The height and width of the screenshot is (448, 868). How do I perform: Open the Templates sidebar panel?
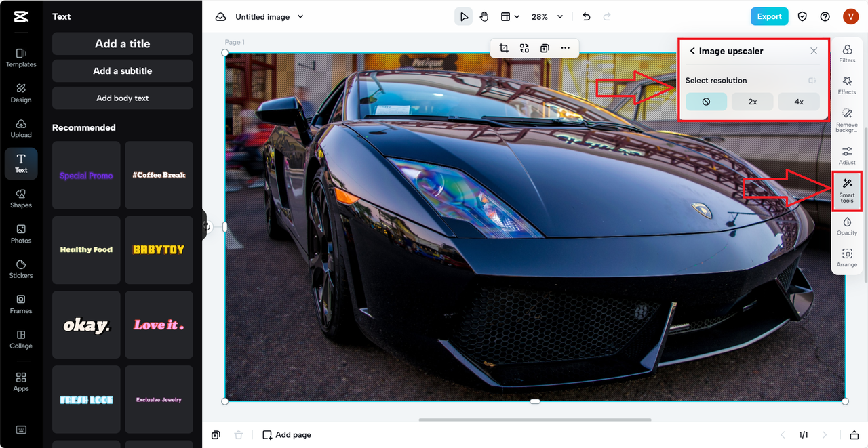[x=21, y=58]
